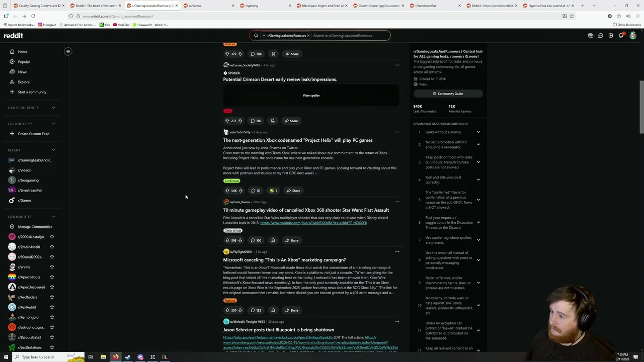
Task: Collapse the left navigation with the hamburger icon
Action: tap(68, 51)
